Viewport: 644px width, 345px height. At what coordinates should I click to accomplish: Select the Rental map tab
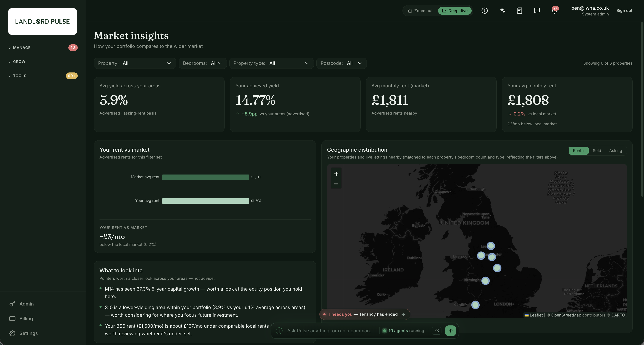(578, 151)
